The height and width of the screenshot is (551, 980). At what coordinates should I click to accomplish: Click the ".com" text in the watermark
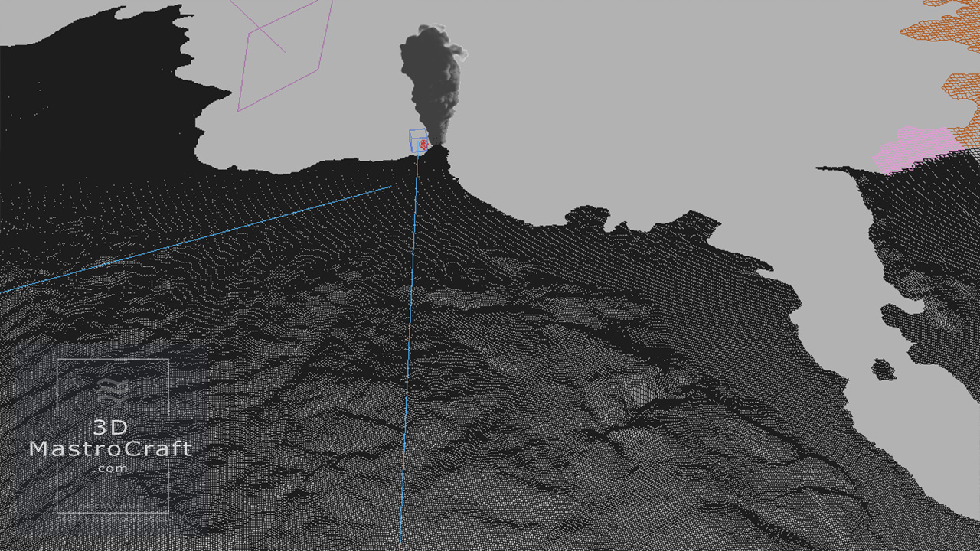coord(112,469)
